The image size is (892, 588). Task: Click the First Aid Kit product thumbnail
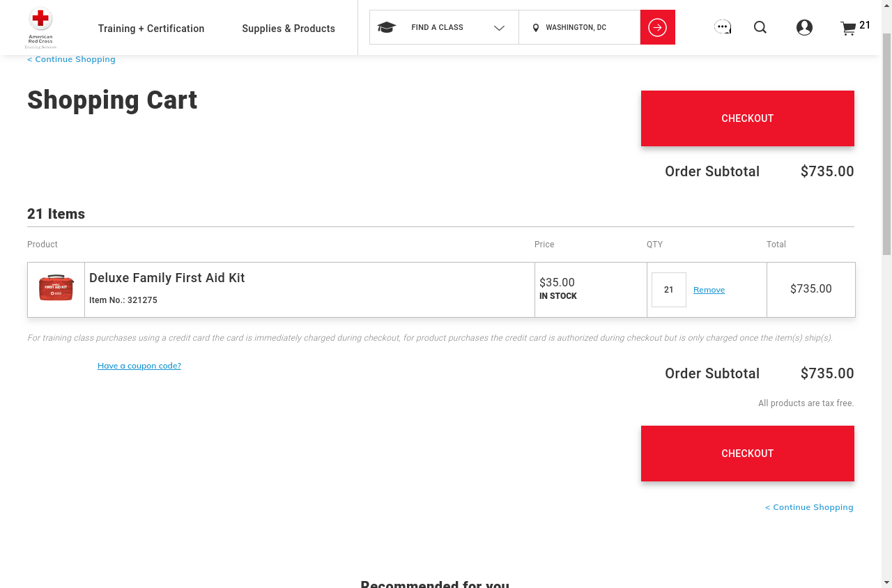[56, 288]
